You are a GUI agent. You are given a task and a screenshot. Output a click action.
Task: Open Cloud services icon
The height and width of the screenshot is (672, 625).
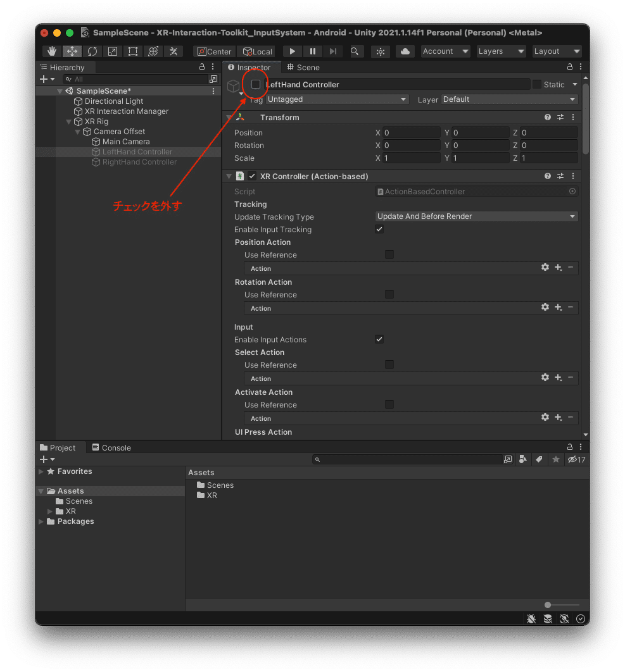coord(405,51)
